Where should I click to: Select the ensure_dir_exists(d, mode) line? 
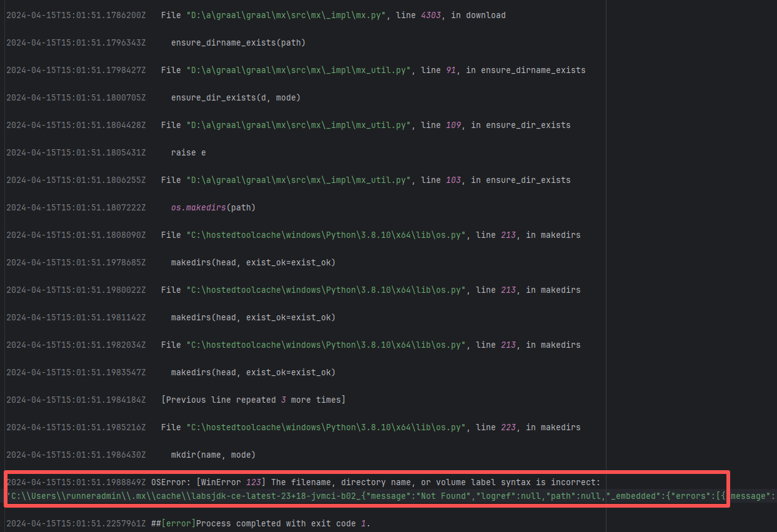click(x=235, y=97)
